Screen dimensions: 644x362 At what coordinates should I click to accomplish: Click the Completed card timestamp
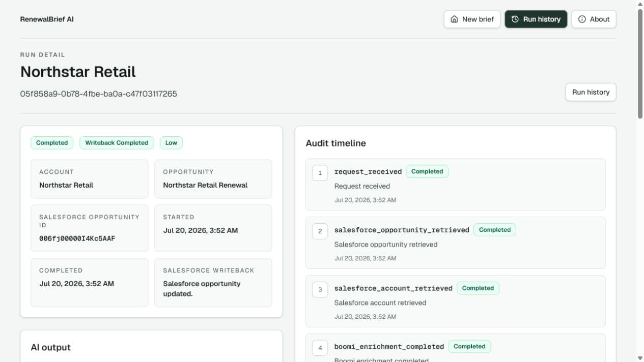(x=76, y=284)
